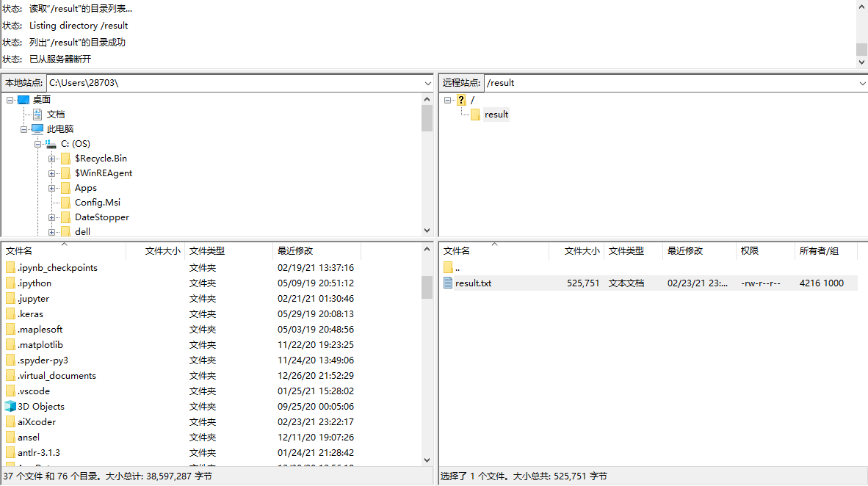This screenshot has height=486, width=868.
Task: Expand the DateStopper folder node
Action: (51, 217)
